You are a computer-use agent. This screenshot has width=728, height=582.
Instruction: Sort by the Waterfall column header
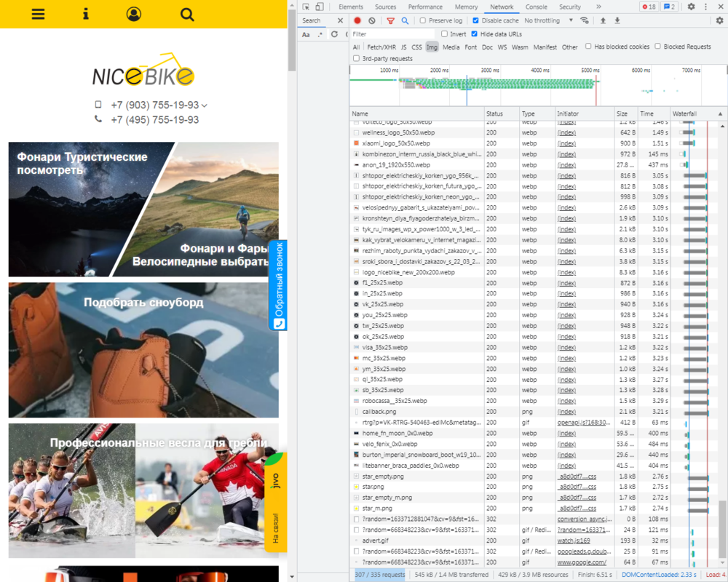pos(698,113)
